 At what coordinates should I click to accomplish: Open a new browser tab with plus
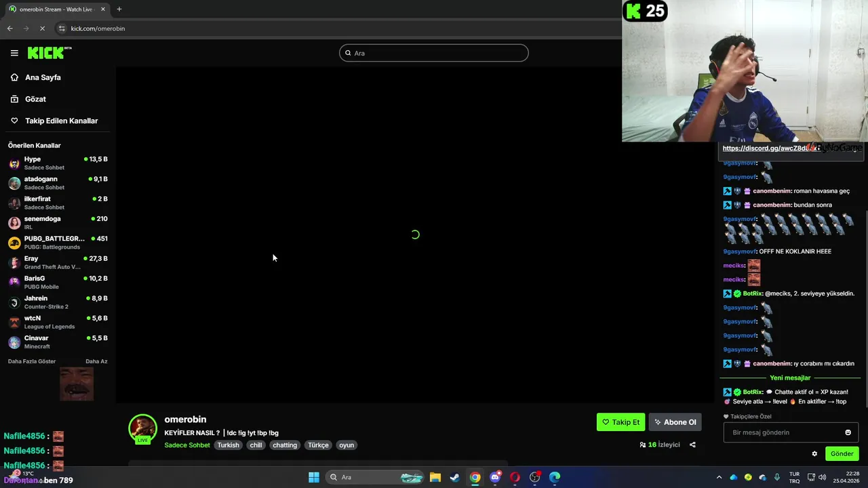(119, 9)
